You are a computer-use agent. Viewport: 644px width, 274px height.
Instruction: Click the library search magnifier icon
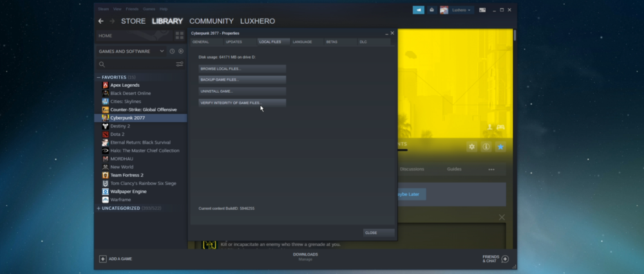pos(102,64)
